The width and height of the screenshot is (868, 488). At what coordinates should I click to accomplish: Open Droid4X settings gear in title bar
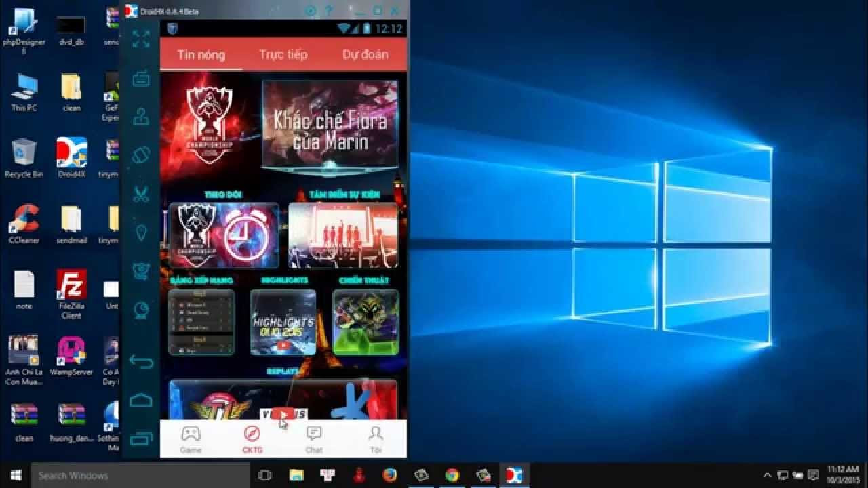tap(311, 11)
